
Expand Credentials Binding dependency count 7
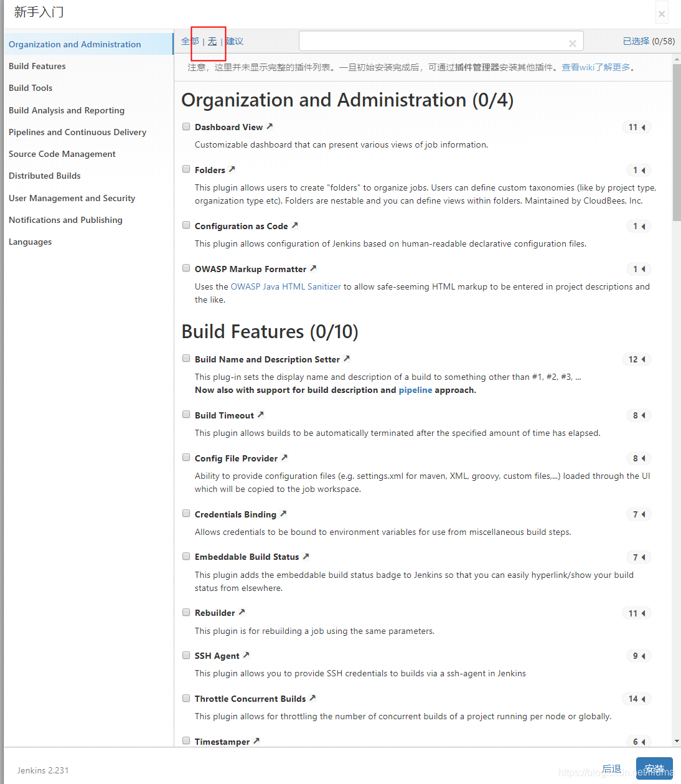point(639,514)
